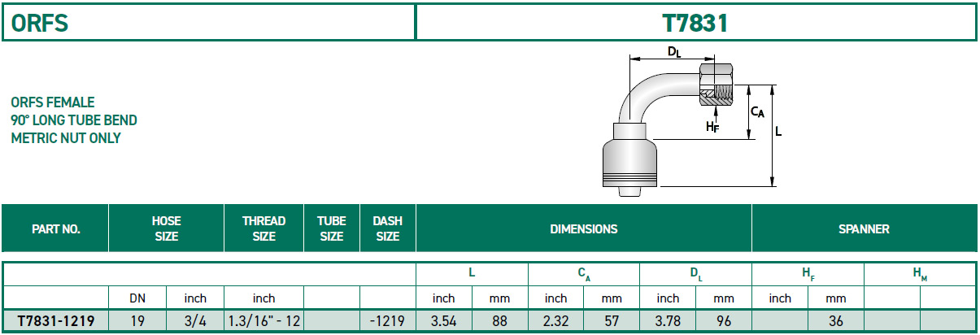Click the L dimension sub-header
980x335 pixels.
[472, 275]
